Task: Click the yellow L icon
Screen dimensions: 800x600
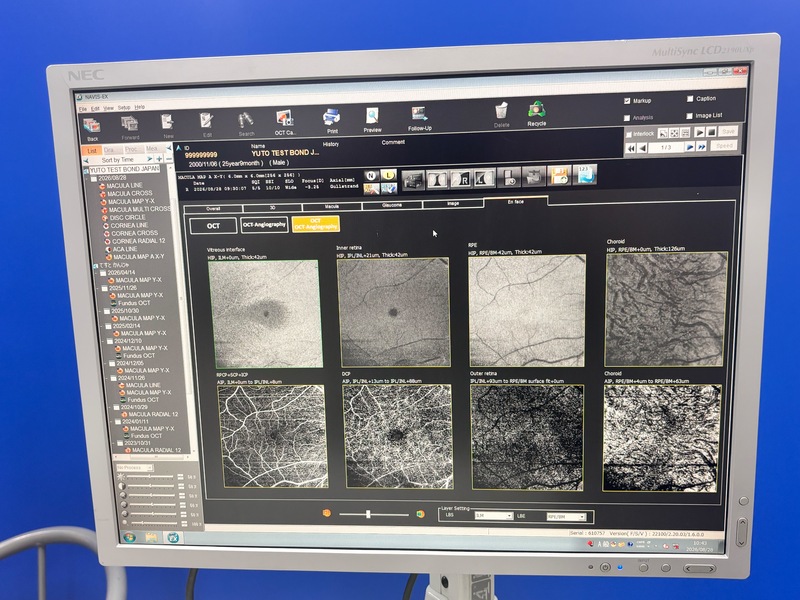Action: pos(389,175)
